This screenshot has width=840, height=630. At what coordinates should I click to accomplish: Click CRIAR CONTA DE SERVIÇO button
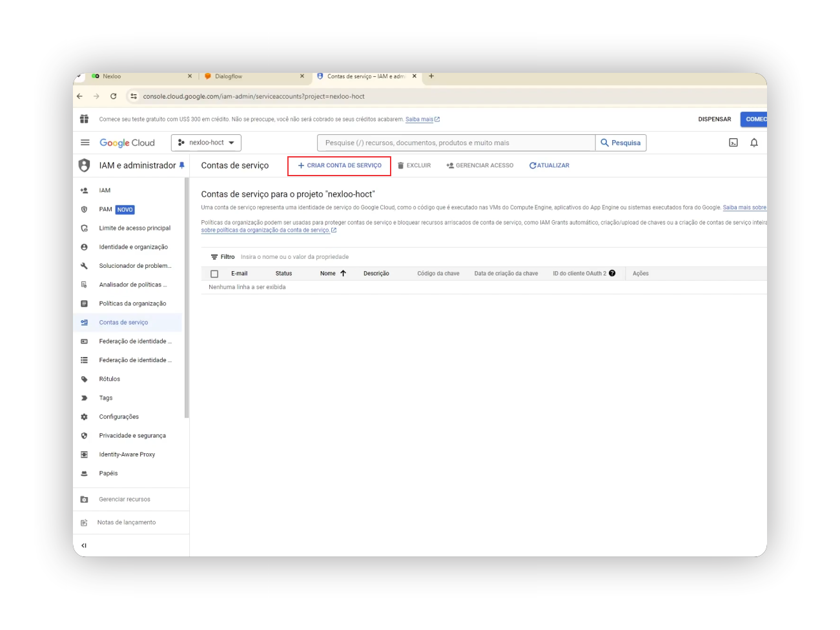pos(339,166)
